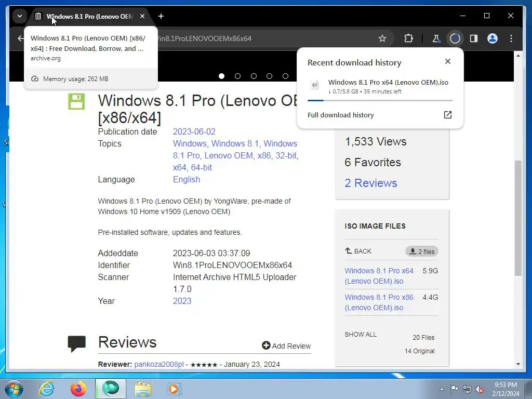532x399 pixels.
Task: Select the fourth carousel dot
Action: click(x=270, y=76)
